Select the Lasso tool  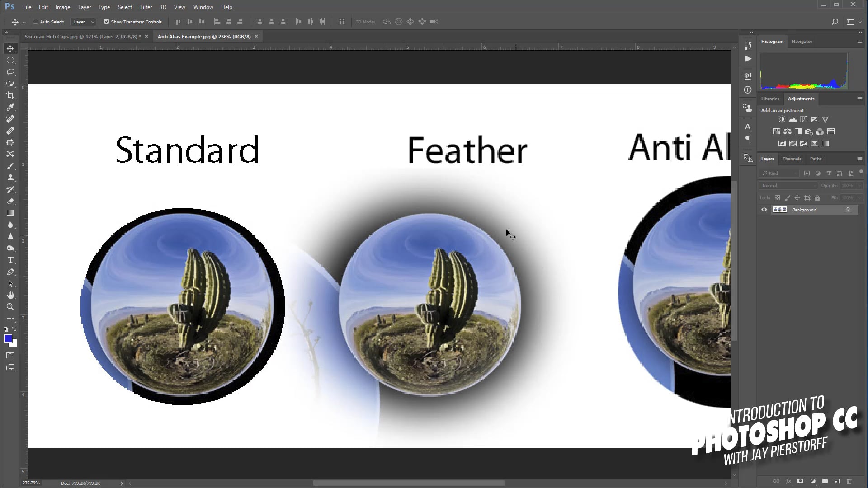click(x=10, y=72)
